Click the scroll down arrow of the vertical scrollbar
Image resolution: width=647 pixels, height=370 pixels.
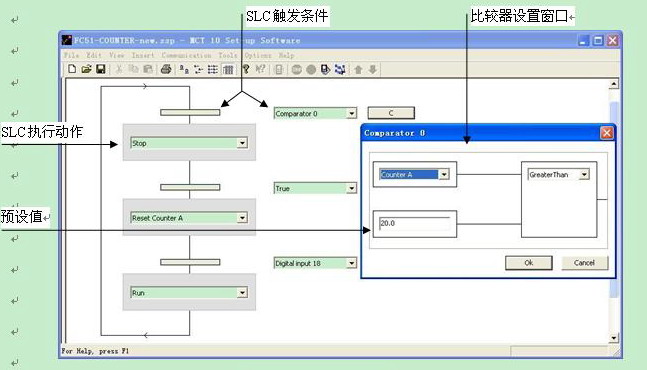pyautogui.click(x=614, y=338)
